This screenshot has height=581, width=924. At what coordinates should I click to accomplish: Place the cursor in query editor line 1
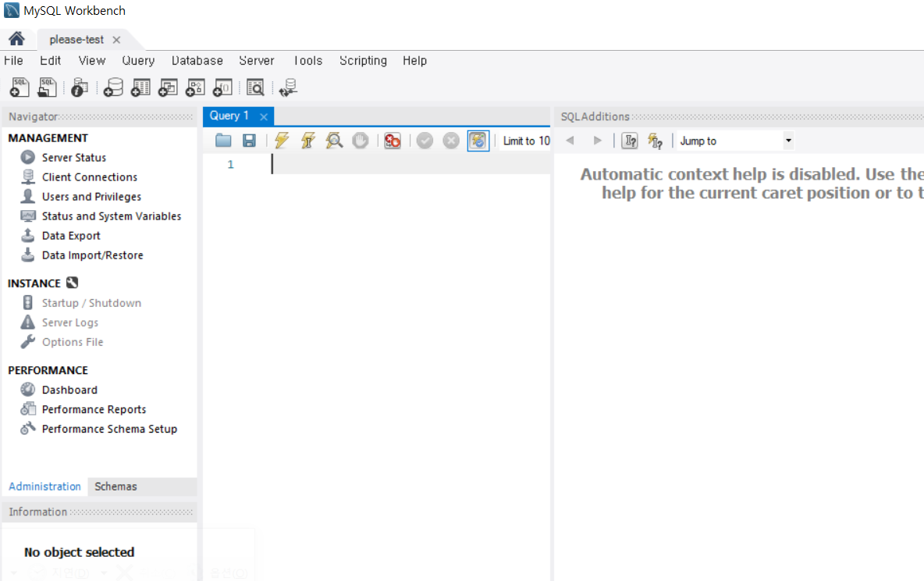pos(410,164)
